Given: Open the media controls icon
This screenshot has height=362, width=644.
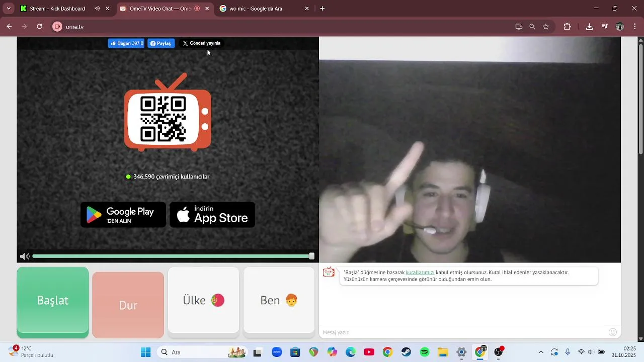Looking at the screenshot, I should pos(605,27).
